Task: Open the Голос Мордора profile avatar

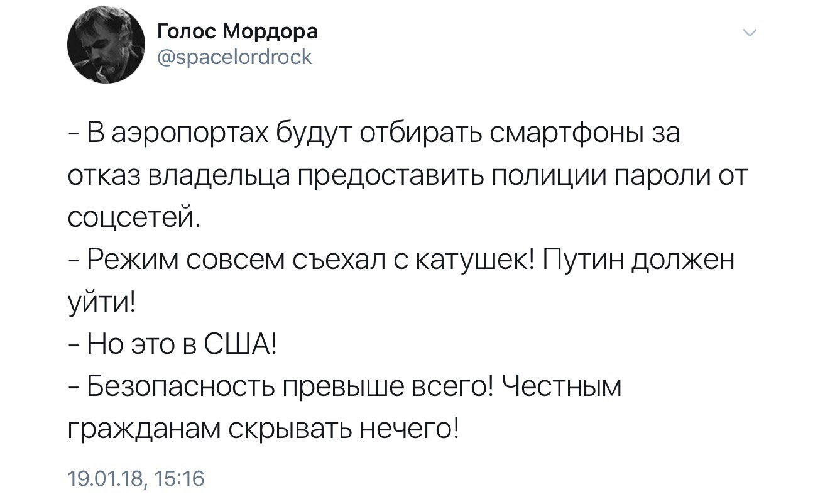Action: [x=106, y=48]
